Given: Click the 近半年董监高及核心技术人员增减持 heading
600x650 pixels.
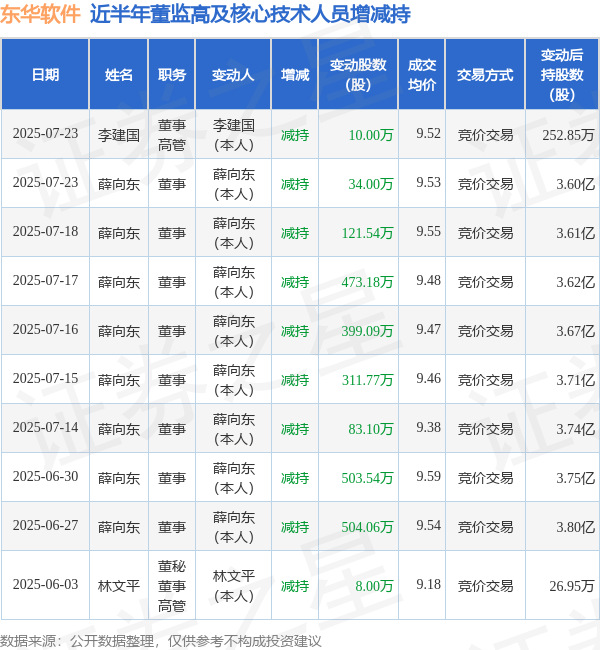Looking at the screenshot, I should (x=250, y=14).
